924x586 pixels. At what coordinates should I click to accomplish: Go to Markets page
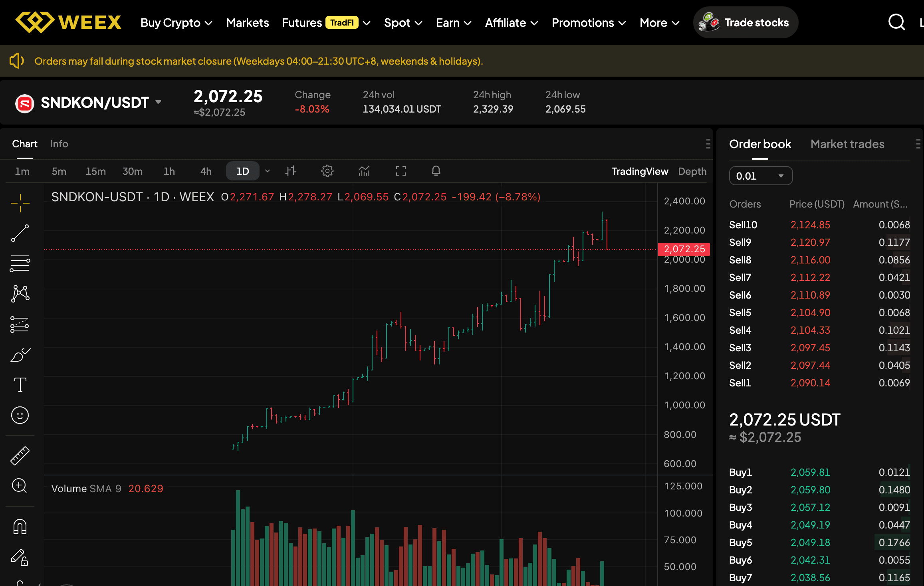pyautogui.click(x=248, y=23)
